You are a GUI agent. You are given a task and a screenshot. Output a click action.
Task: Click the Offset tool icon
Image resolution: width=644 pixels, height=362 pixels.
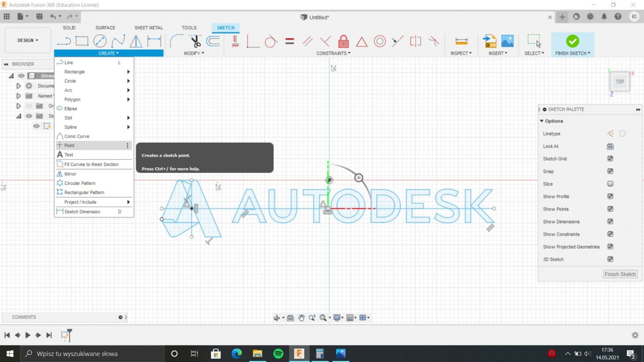click(213, 41)
